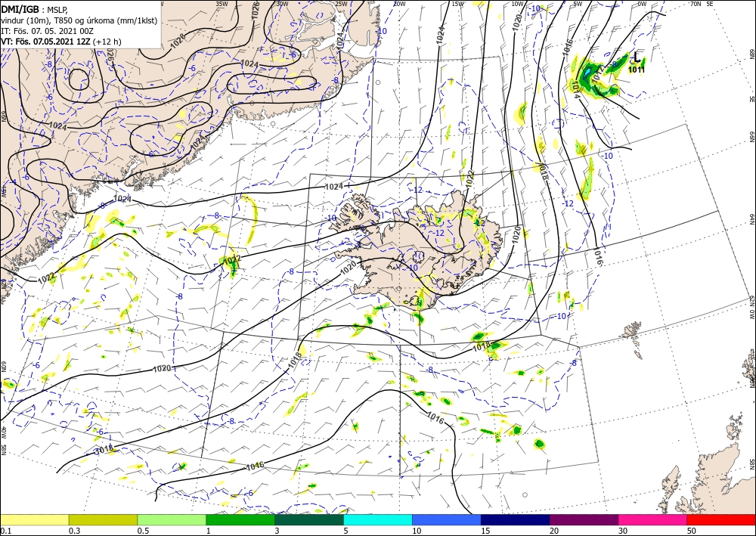Click the "0.3" legend value
This screenshot has height=536, width=756.
[x=74, y=531]
